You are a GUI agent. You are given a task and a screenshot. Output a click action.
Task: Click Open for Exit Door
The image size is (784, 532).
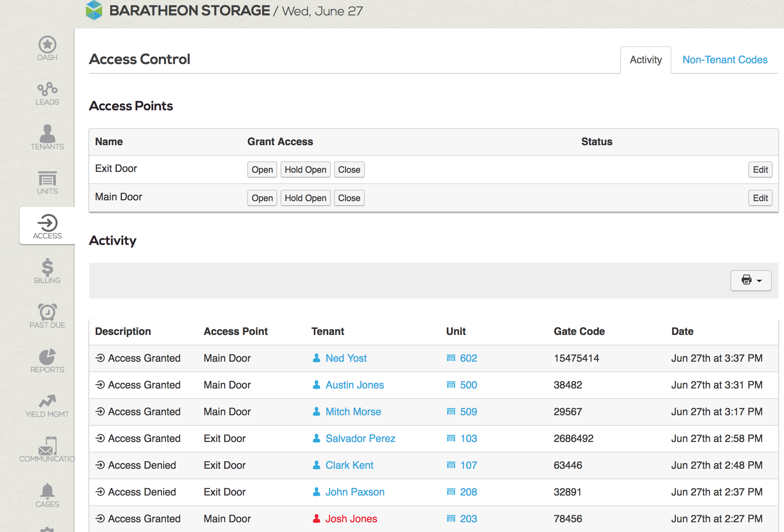click(262, 169)
